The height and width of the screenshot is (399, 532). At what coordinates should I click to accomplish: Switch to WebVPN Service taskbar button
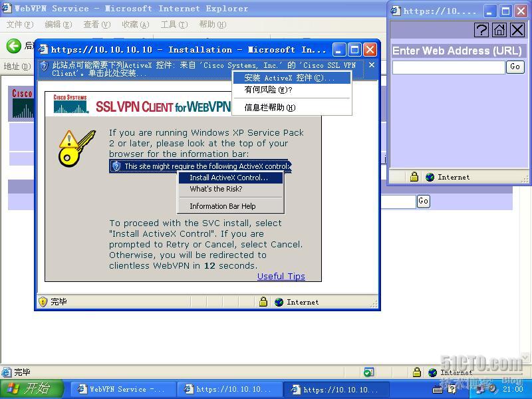pyautogui.click(x=122, y=389)
